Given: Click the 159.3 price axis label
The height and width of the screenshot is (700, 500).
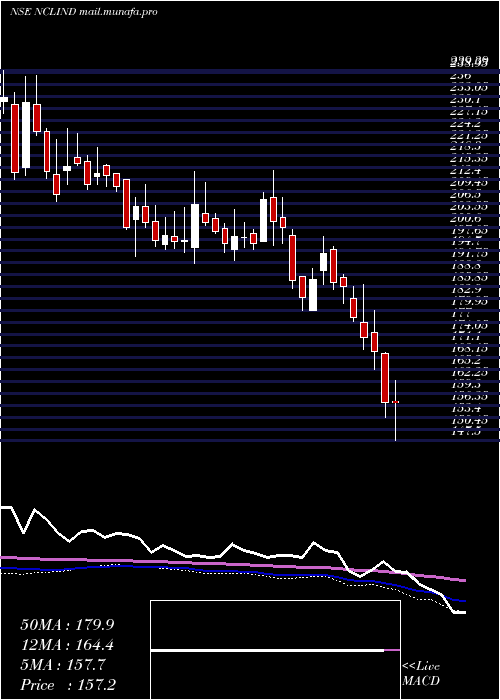Looking at the screenshot, I should (464, 384).
